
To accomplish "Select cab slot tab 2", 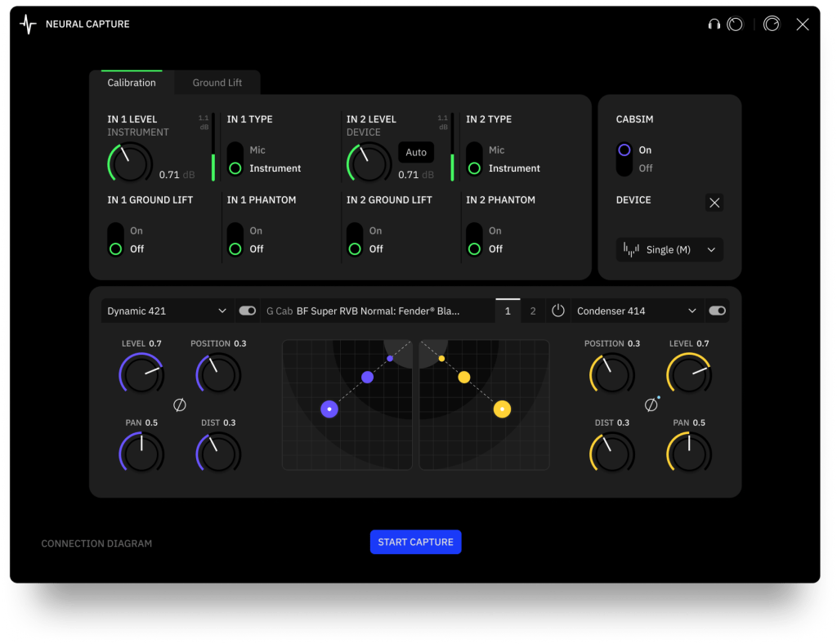I will pyautogui.click(x=533, y=311).
